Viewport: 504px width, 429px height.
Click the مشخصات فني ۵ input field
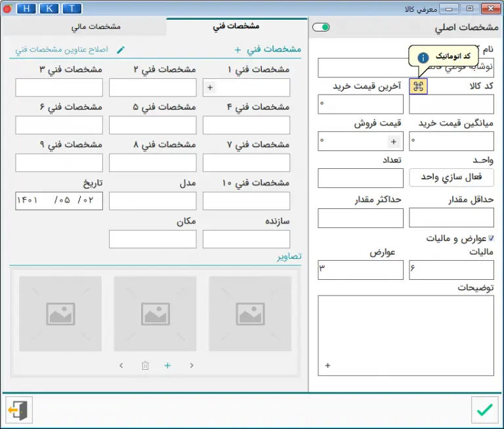153,125
